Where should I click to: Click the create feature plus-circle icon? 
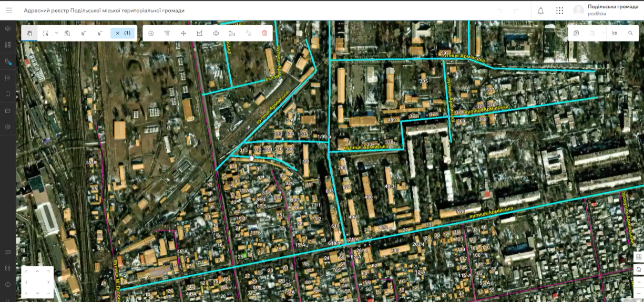pyautogui.click(x=151, y=33)
